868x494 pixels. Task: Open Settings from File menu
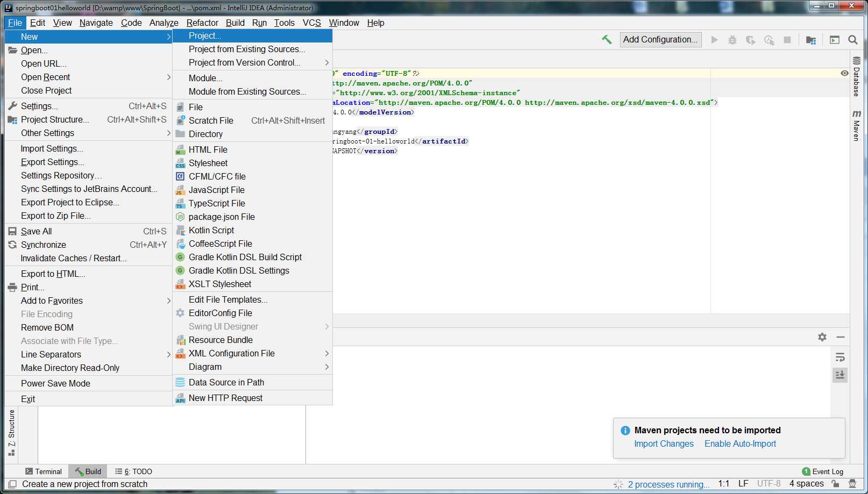(88, 106)
